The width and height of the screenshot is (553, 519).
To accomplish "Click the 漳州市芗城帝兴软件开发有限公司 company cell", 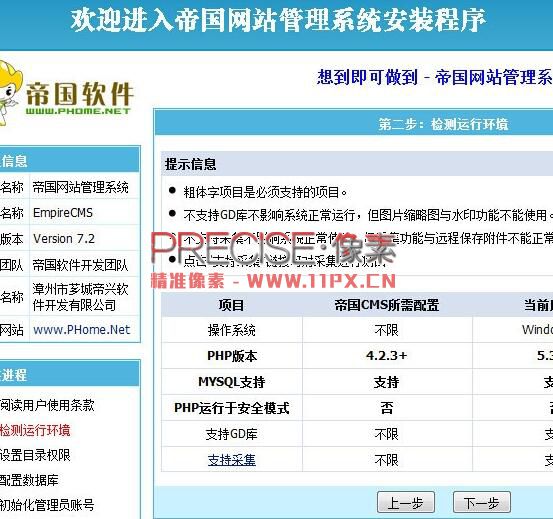I will pyautogui.click(x=85, y=297).
